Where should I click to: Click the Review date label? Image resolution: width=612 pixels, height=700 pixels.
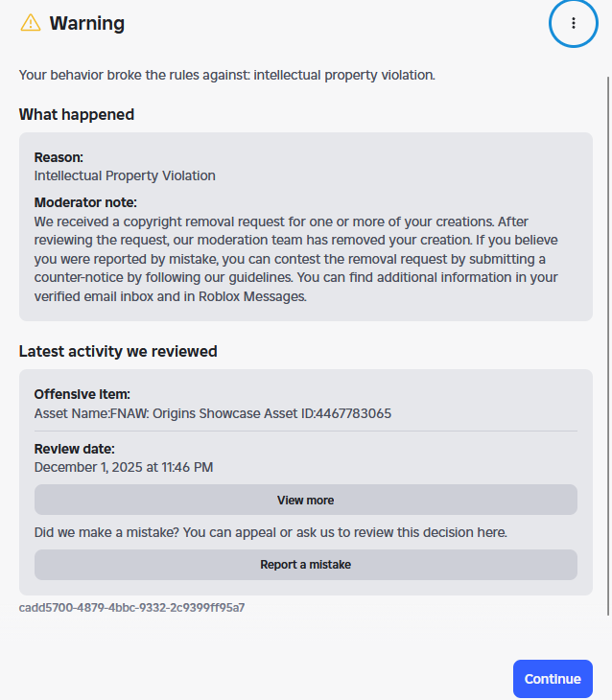point(74,449)
